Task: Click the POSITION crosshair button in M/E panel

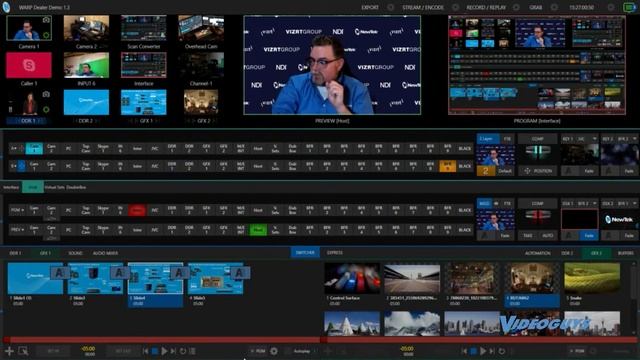Action: point(537,171)
